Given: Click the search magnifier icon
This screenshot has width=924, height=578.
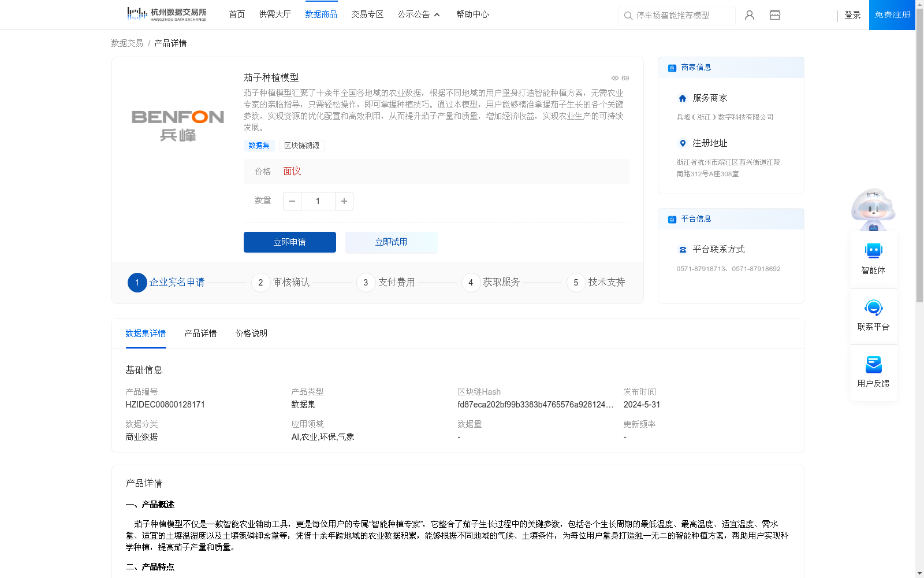Looking at the screenshot, I should point(628,16).
